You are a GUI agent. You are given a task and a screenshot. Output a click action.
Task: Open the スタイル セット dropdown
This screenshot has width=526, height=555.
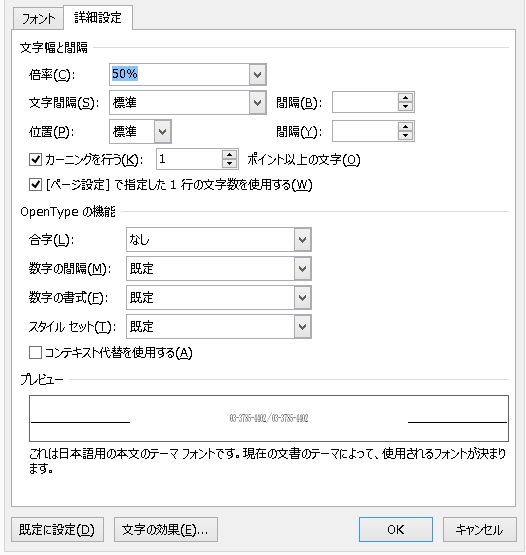[302, 326]
